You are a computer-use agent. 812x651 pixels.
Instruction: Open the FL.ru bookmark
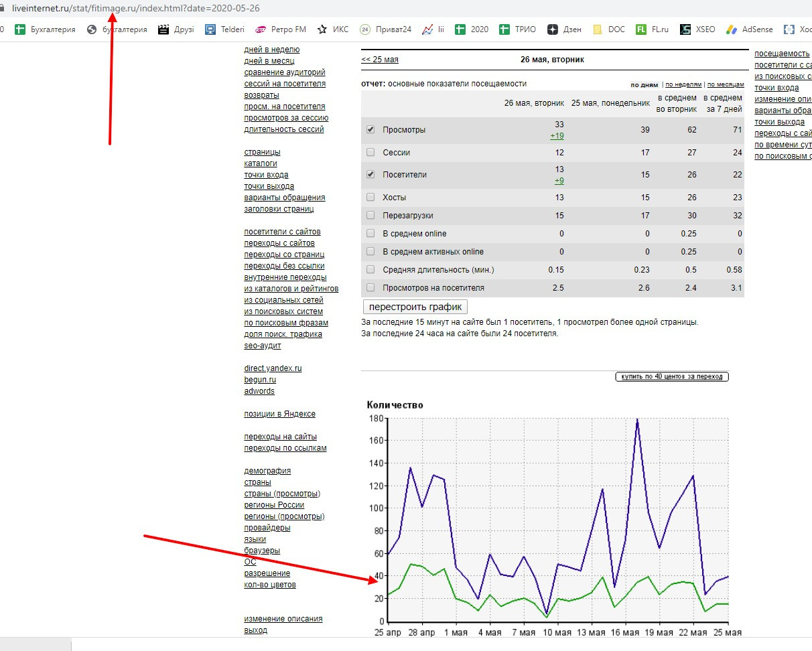click(x=654, y=29)
